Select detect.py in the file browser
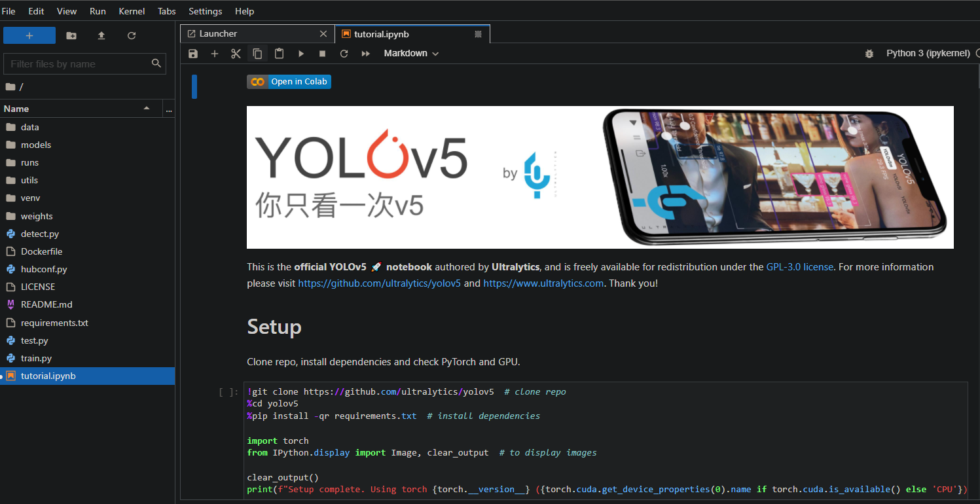 coord(87,234)
